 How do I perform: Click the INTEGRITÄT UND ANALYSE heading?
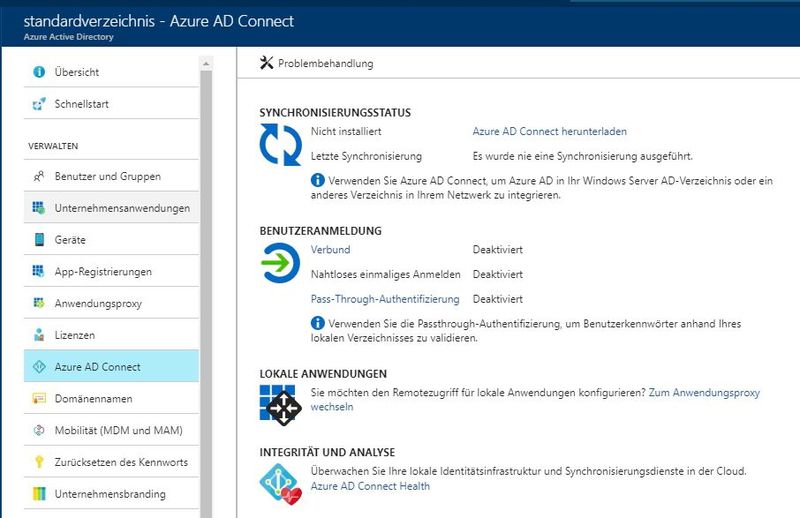tap(327, 452)
